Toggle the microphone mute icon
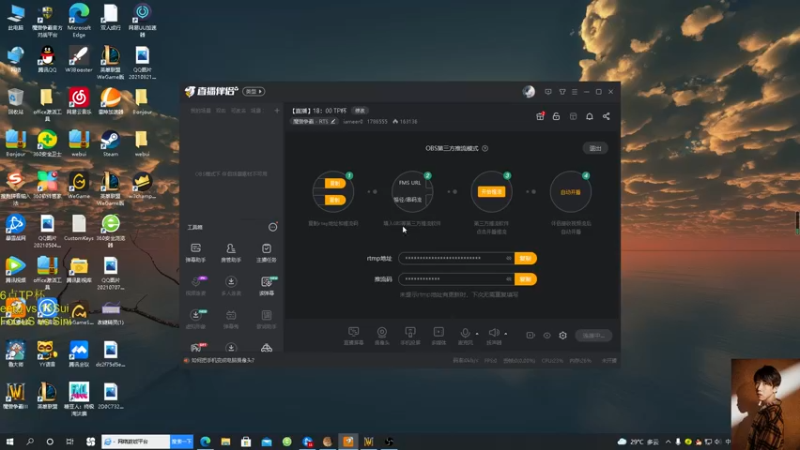The height and width of the screenshot is (450, 800). point(465,333)
